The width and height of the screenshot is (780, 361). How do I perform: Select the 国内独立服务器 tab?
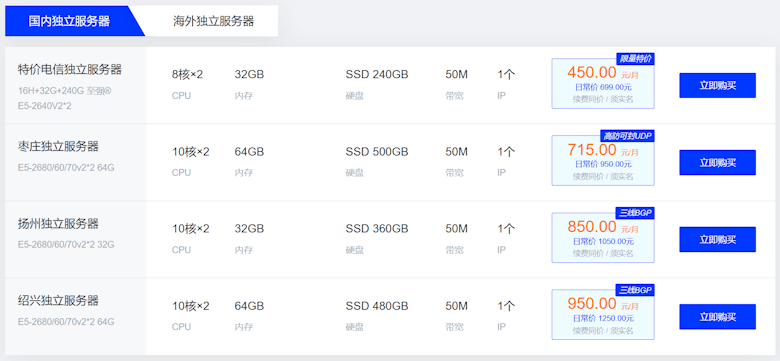tap(69, 21)
